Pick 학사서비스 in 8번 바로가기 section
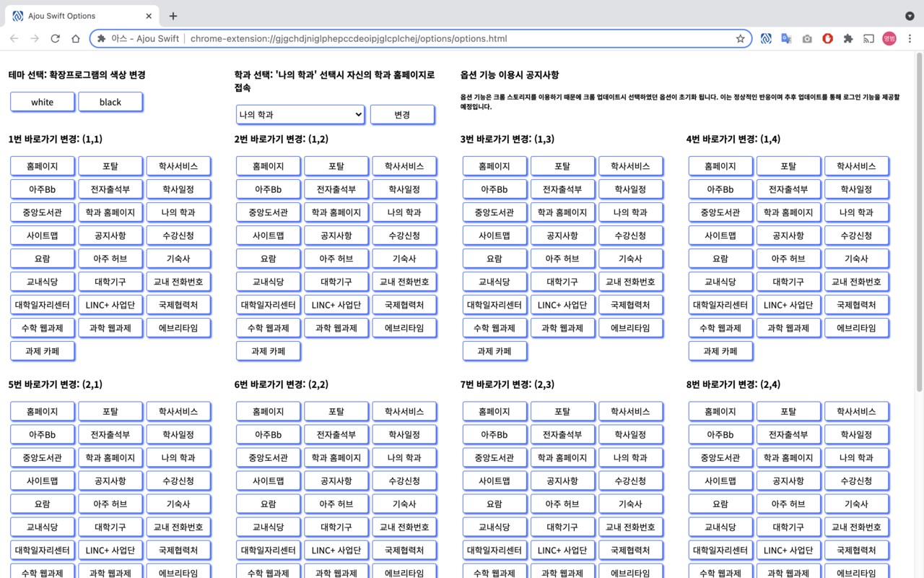The width and height of the screenshot is (924, 578). click(x=857, y=412)
